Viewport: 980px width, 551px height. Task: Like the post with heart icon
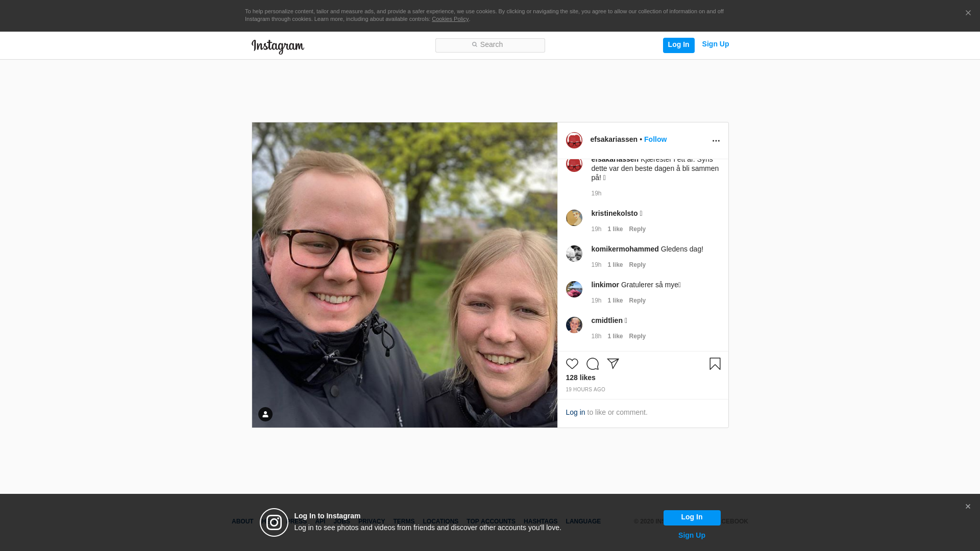pos(572,364)
